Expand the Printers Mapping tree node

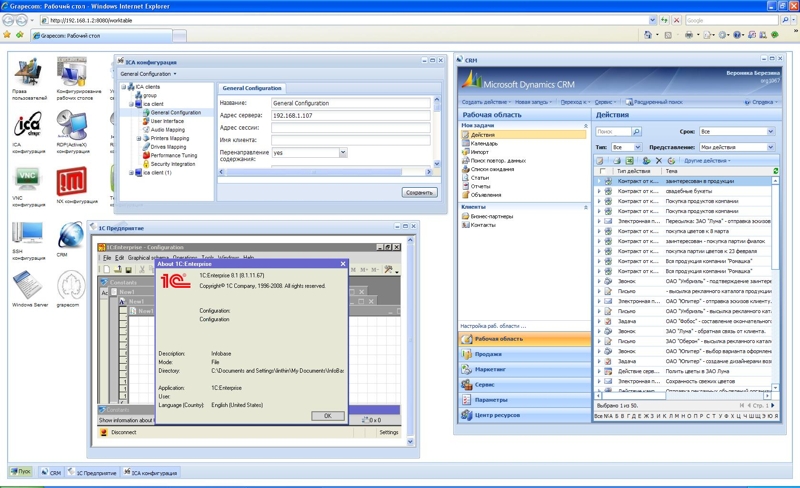pyautogui.click(x=138, y=138)
